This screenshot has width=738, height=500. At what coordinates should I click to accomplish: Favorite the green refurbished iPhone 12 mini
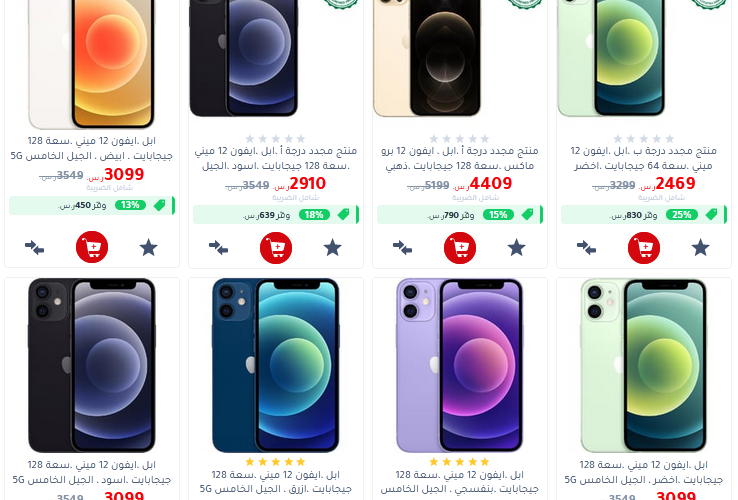(x=700, y=248)
